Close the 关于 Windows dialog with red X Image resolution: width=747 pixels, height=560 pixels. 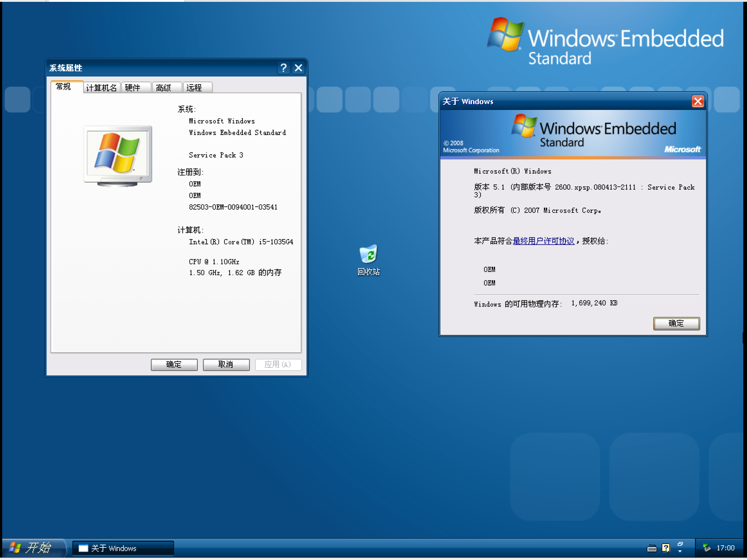[x=698, y=101]
